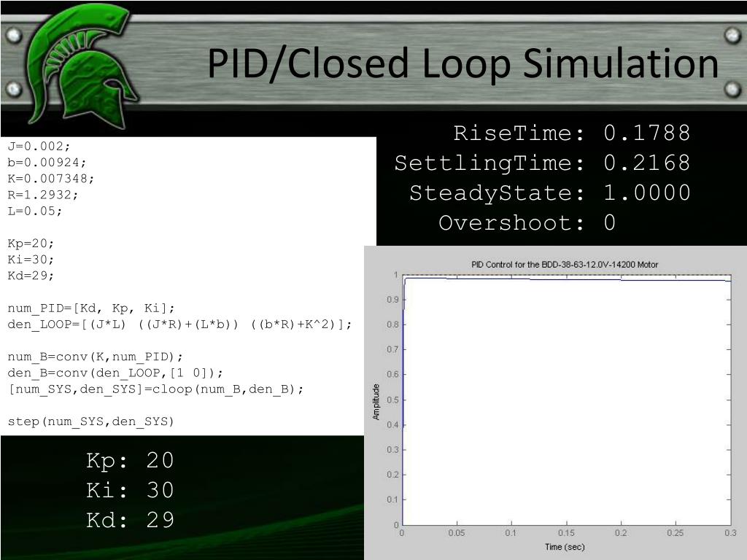Select the code line "J=0.002;"
This screenshot has width=747, height=560.
coord(39,146)
